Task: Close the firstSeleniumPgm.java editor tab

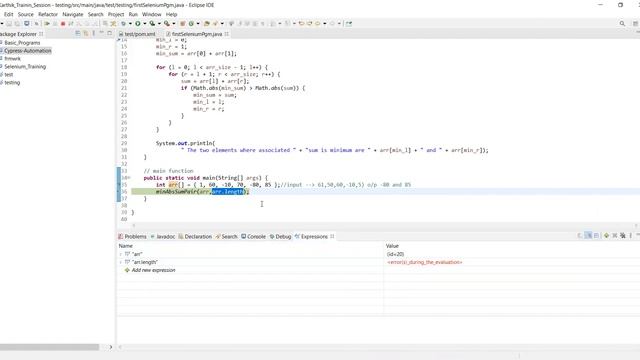Action: click(227, 34)
